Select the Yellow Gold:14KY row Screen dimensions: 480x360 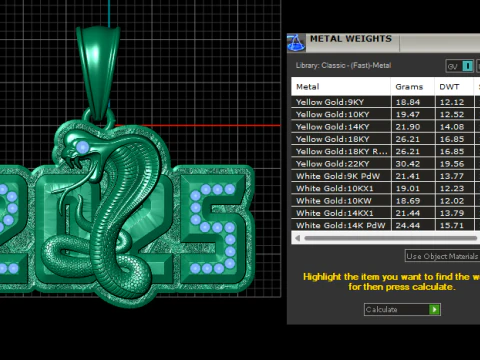coord(385,127)
